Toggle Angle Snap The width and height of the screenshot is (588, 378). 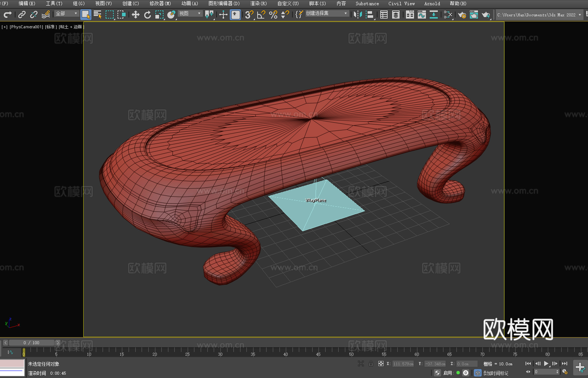pyautogui.click(x=261, y=14)
